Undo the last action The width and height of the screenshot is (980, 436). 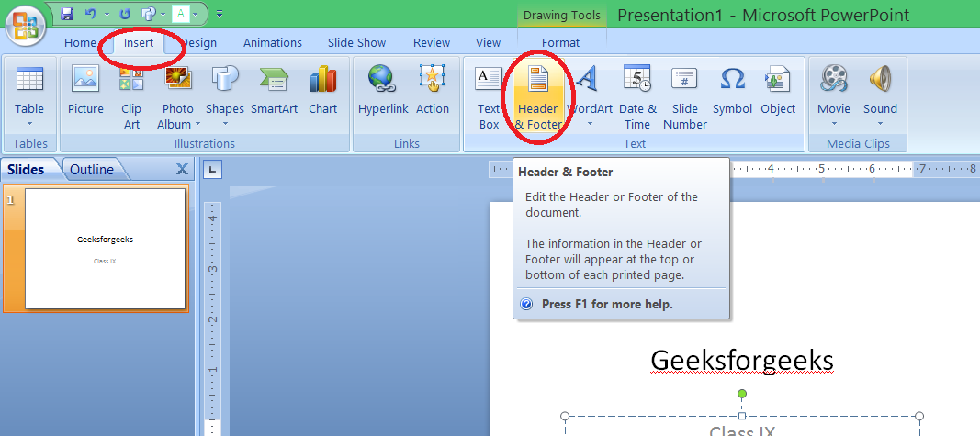click(91, 13)
